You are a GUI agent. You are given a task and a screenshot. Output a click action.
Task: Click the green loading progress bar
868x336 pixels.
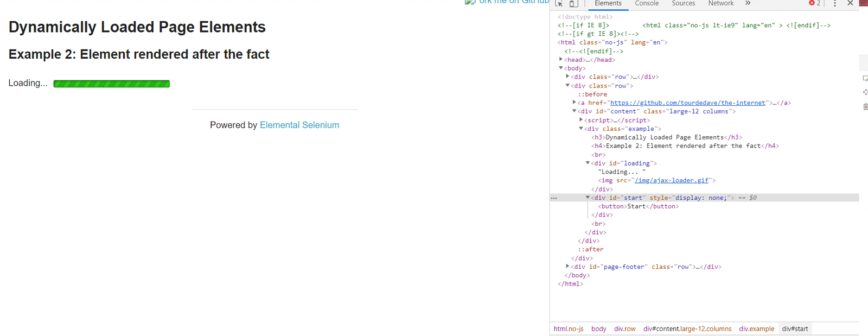coord(111,84)
